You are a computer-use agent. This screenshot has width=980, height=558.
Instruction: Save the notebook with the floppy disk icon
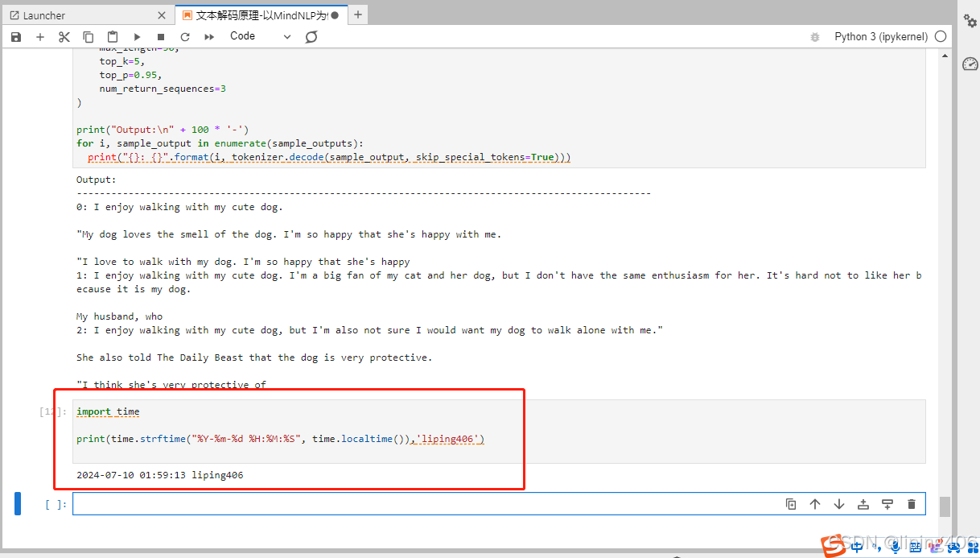point(16,37)
